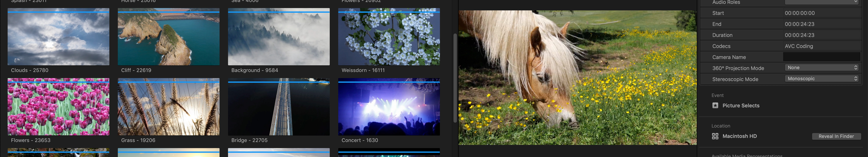Click the Macintosh HD library icon
Image resolution: width=868 pixels, height=157 pixels.
(715, 136)
